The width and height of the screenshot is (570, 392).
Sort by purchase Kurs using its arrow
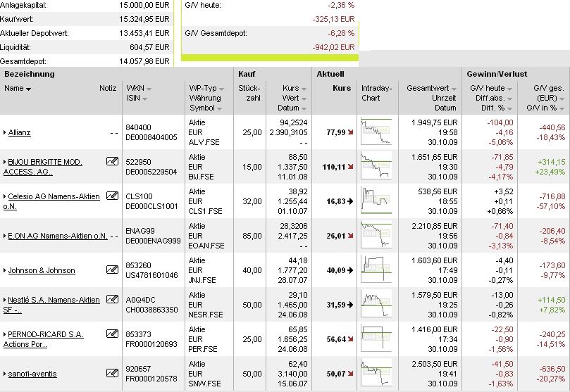click(x=304, y=89)
